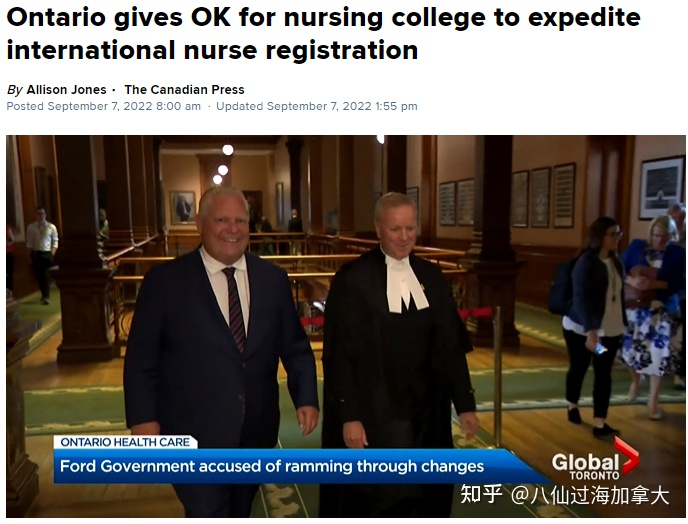
Task: Click the Updated September 7, 2022 timestamp
Action: [x=316, y=106]
